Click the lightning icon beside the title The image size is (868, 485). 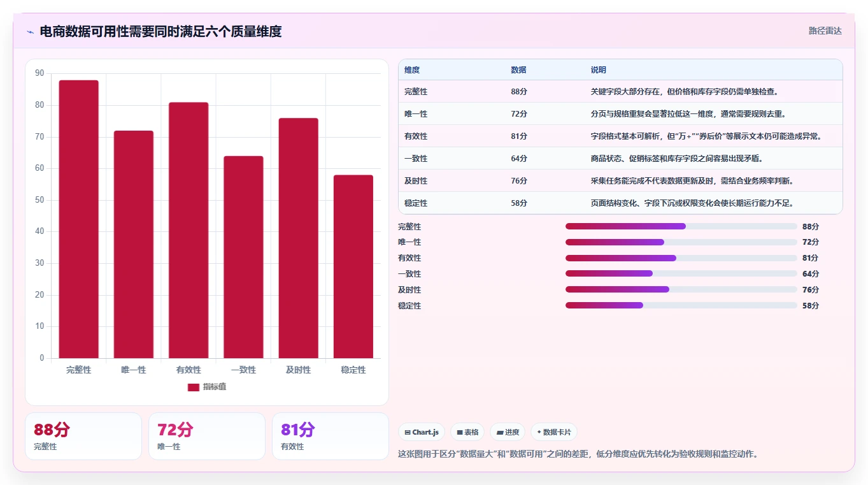click(x=30, y=32)
